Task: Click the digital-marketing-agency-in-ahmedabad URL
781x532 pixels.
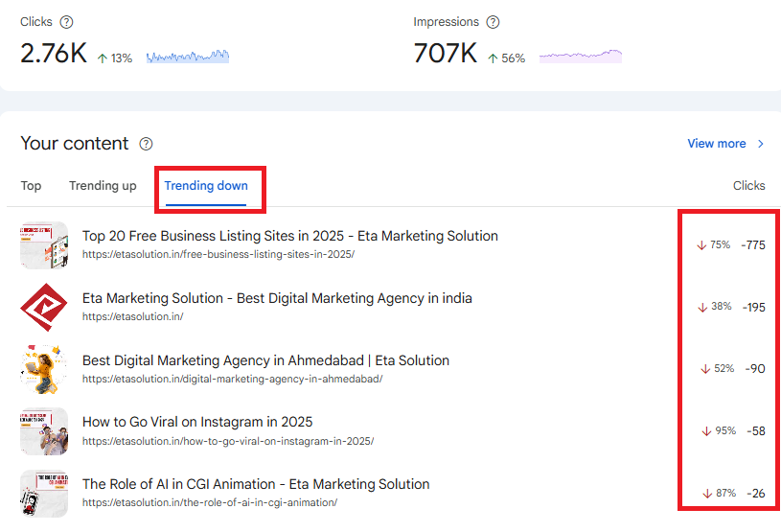Action: [232, 379]
